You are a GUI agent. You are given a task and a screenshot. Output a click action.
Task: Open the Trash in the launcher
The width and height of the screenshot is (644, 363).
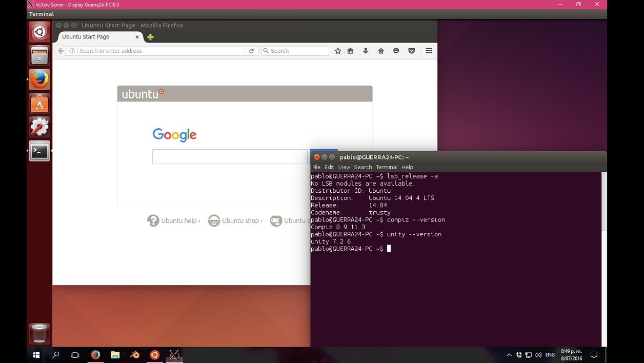tap(39, 334)
